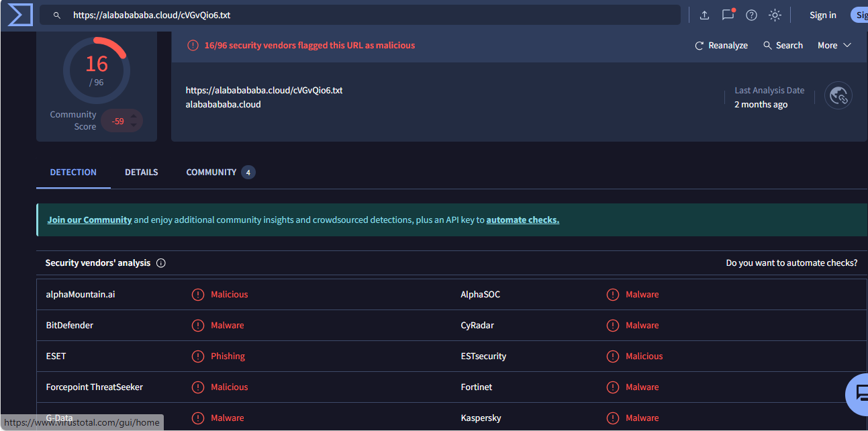
Task: Click info icon beside Security vendors' analysis
Action: [x=161, y=263]
